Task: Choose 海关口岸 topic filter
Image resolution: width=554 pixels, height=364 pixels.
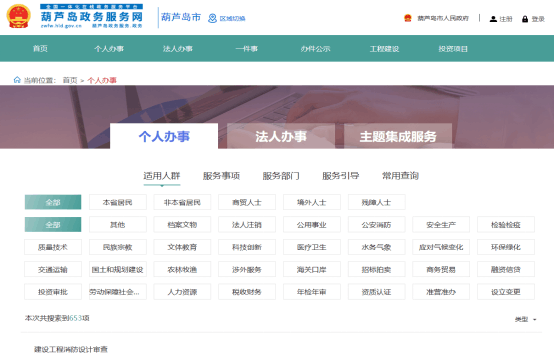Action: [x=312, y=269]
